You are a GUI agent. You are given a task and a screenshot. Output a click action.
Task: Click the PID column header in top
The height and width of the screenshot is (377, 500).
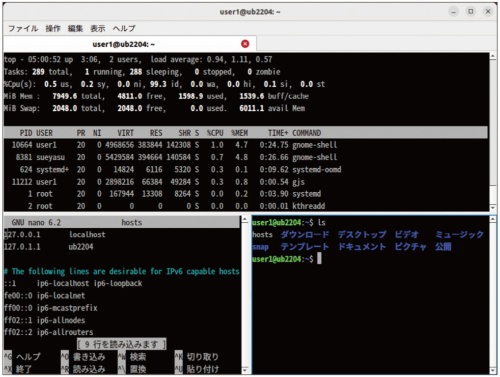point(26,133)
